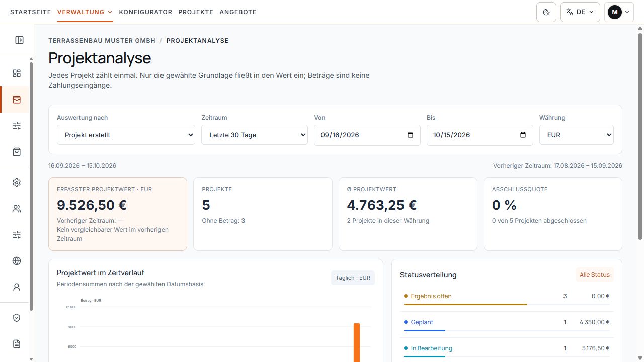
Task: Open the shopping bag icon in the sidebar
Action: click(17, 152)
